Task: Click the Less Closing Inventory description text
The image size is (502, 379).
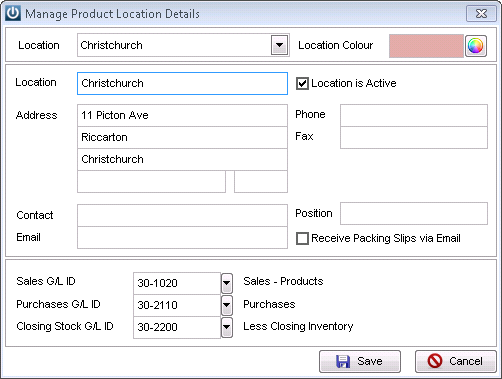Action: (298, 326)
